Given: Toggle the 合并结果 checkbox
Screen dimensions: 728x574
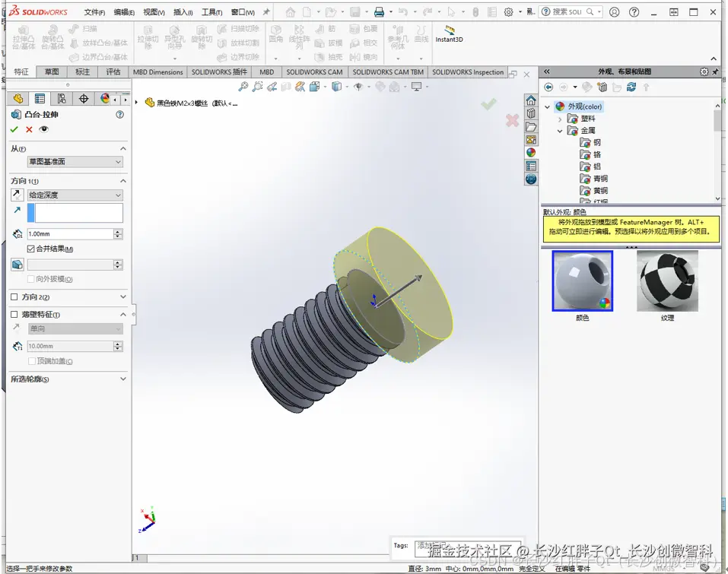Looking at the screenshot, I should (30, 249).
